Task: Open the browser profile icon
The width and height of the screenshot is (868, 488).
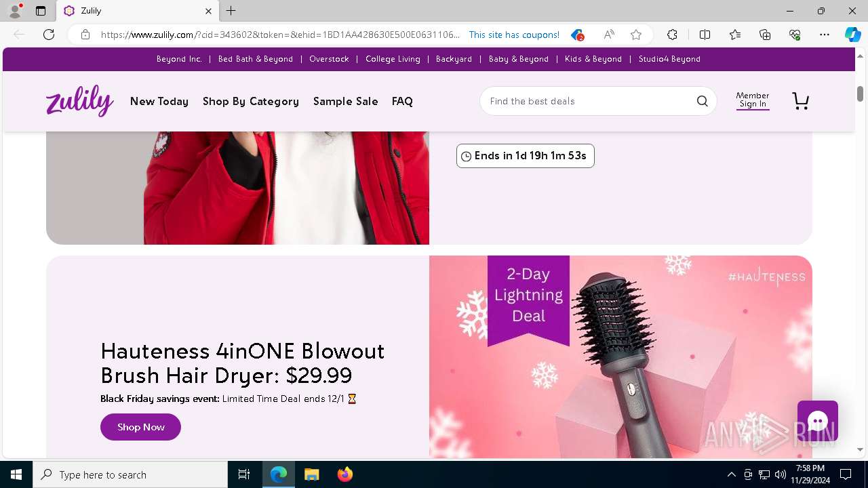Action: 15,11
